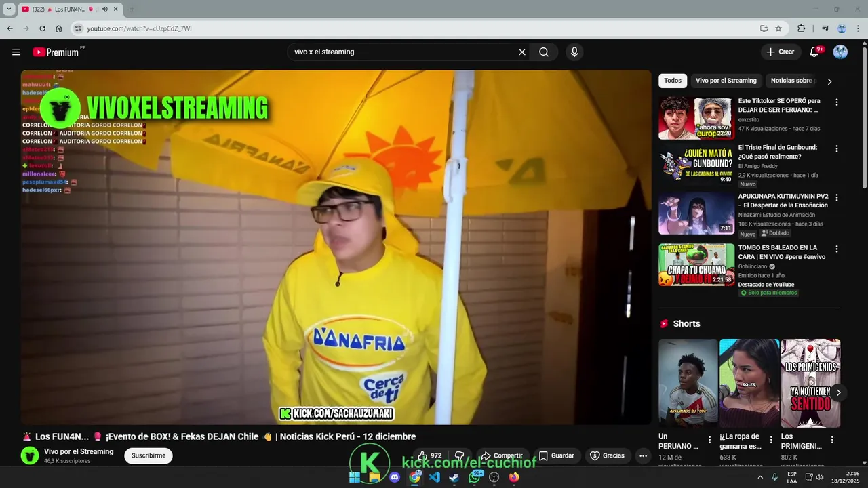
Task: Open the TOMBO ES B4LEADO thumbnail
Action: click(x=696, y=265)
